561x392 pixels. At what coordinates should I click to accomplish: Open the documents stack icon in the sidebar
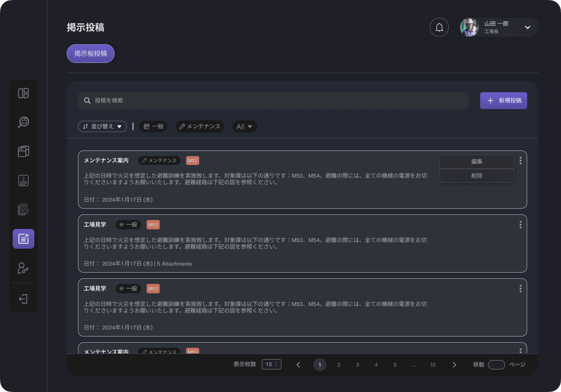point(23,209)
